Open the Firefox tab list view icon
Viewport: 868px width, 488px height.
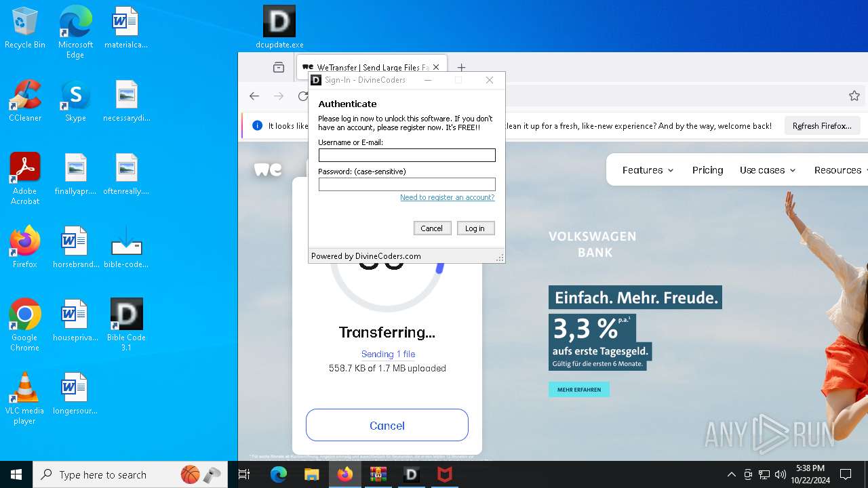(279, 67)
